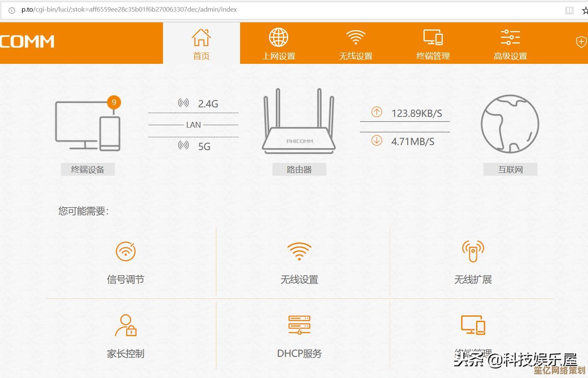The image size is (588, 378).
Task: Open the 高级设置 advanced settings tab
Action: pos(510,44)
